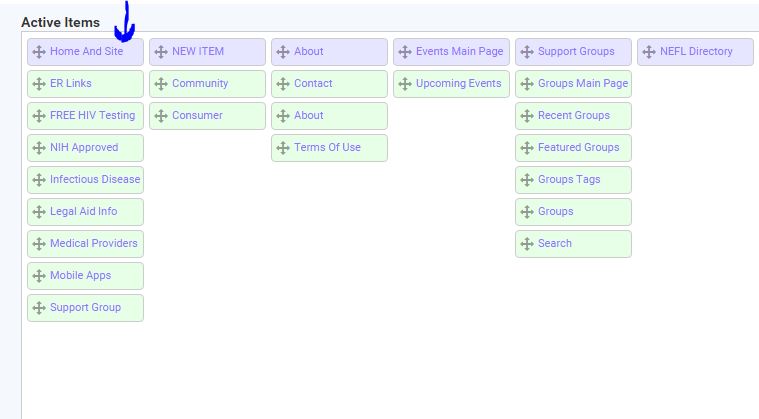Click the move icon next to Events Main Page

point(405,52)
